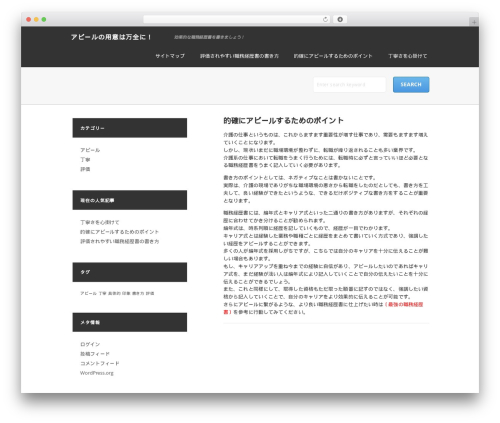Click the メタ情報 widget header

coord(130,322)
